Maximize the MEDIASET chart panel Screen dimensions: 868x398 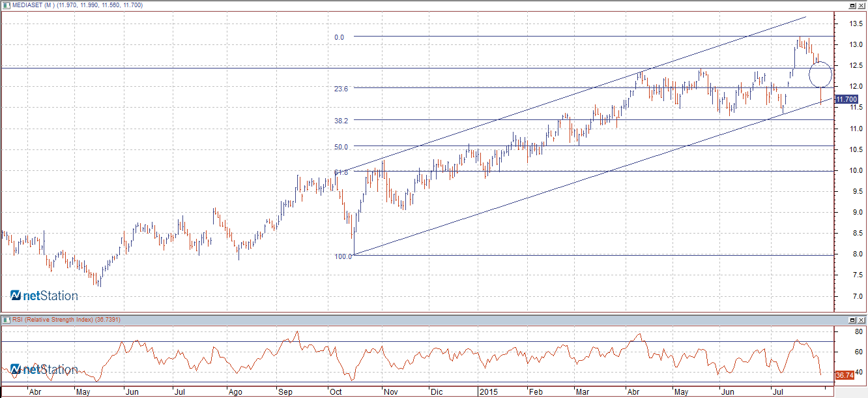click(x=852, y=5)
